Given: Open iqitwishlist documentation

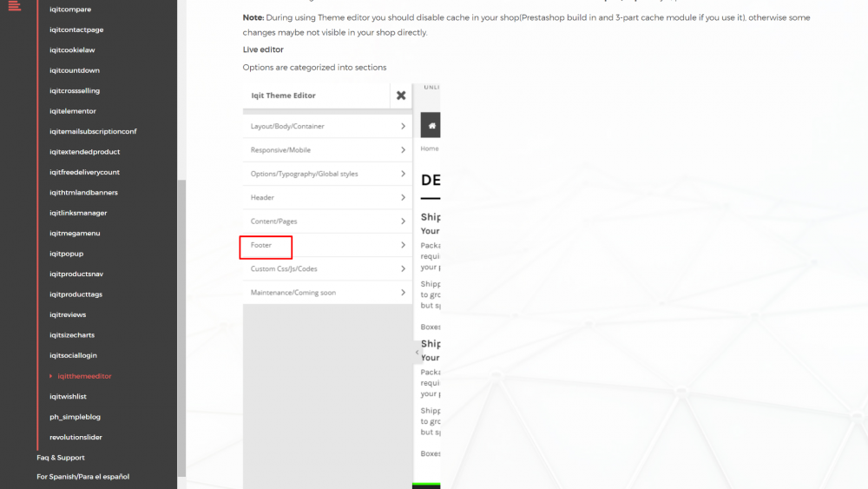Looking at the screenshot, I should pos(68,397).
